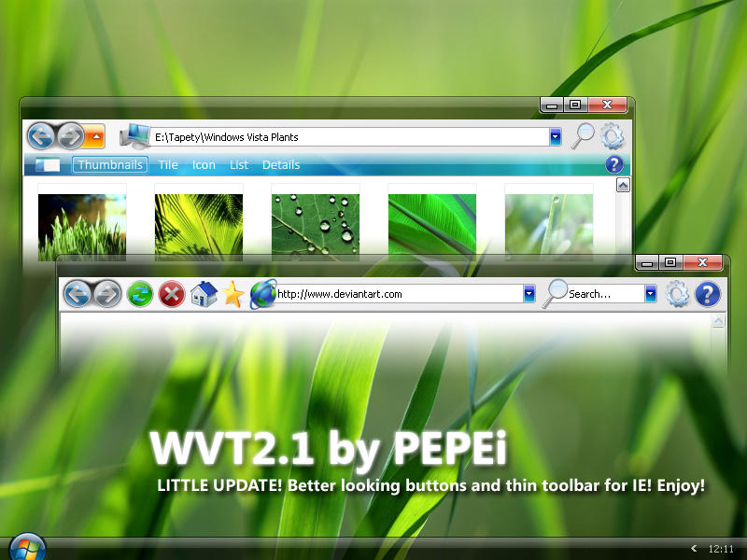Image resolution: width=747 pixels, height=560 pixels.
Task: Toggle the explorer pane layout icon
Action: pos(48,165)
